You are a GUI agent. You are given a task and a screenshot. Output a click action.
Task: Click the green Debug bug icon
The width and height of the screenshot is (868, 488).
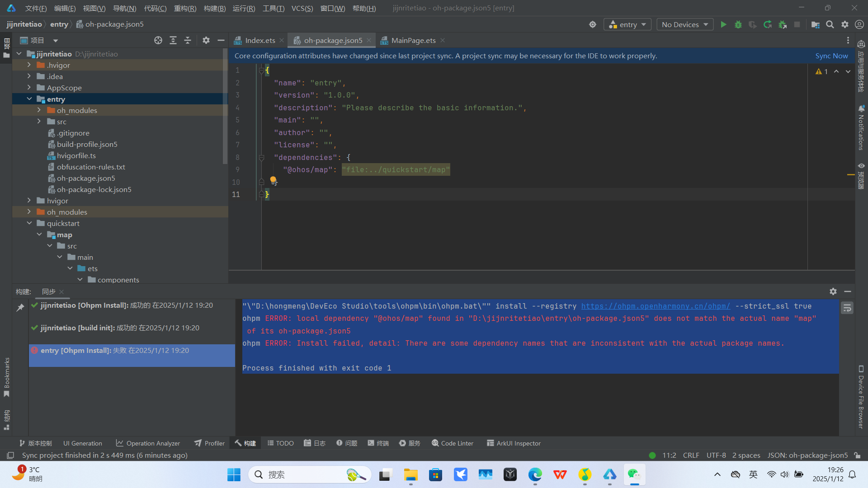738,24
